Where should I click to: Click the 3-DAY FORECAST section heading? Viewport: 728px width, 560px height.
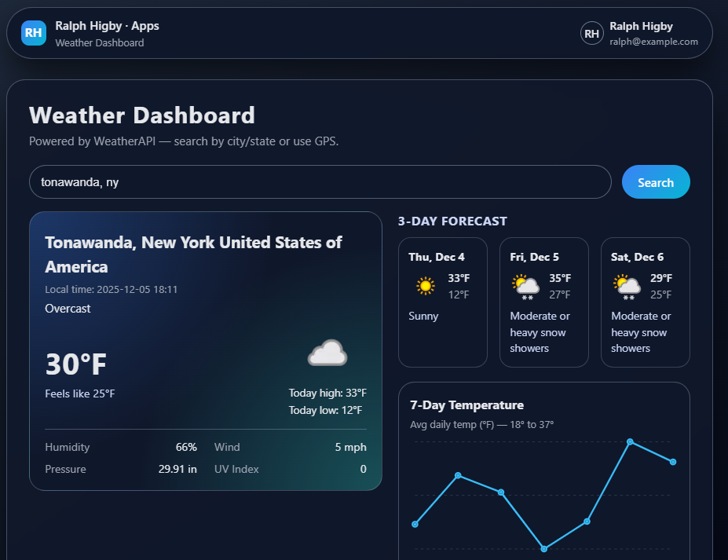click(453, 221)
